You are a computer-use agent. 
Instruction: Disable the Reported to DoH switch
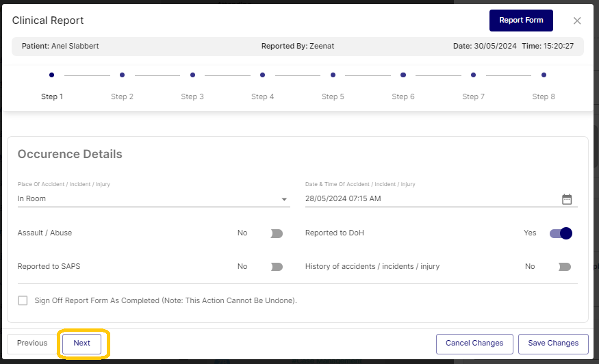561,233
